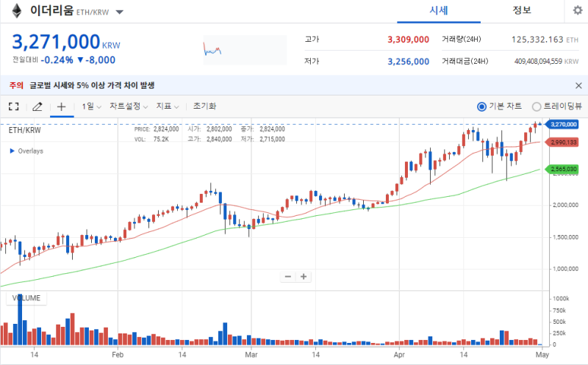The image size is (588, 365).
Task: Open 차트설정 chart settings dropdown
Action: [129, 106]
